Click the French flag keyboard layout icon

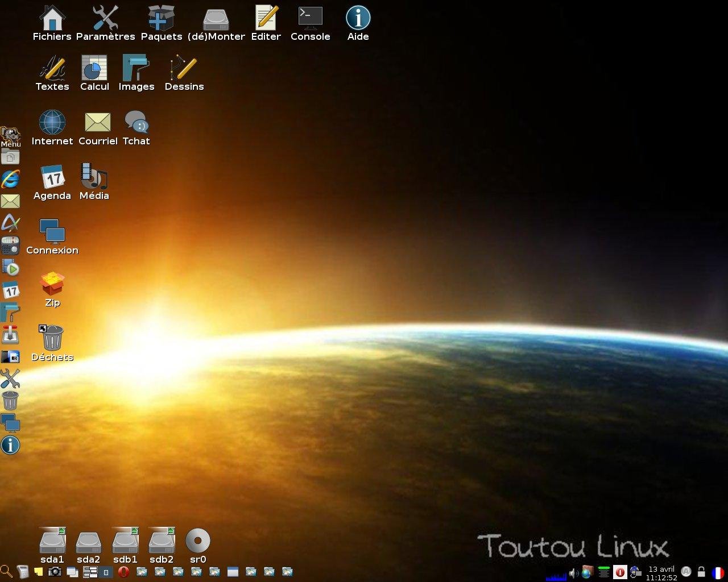click(x=718, y=573)
